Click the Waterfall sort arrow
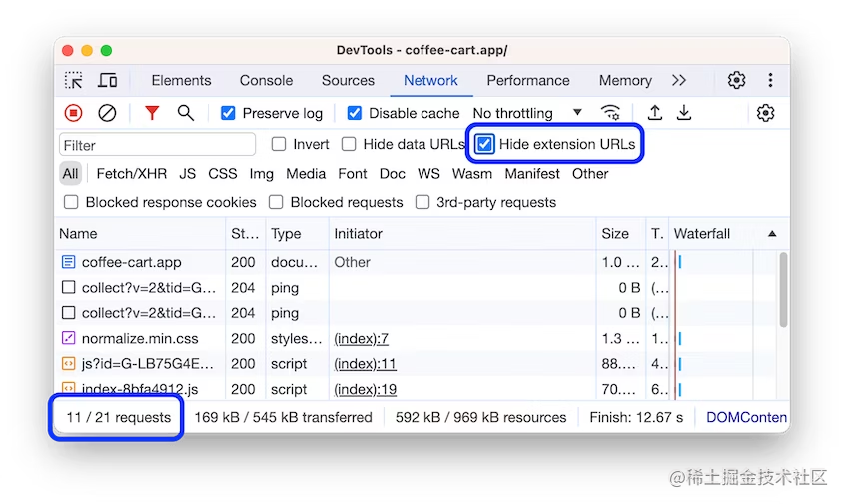 [x=772, y=233]
